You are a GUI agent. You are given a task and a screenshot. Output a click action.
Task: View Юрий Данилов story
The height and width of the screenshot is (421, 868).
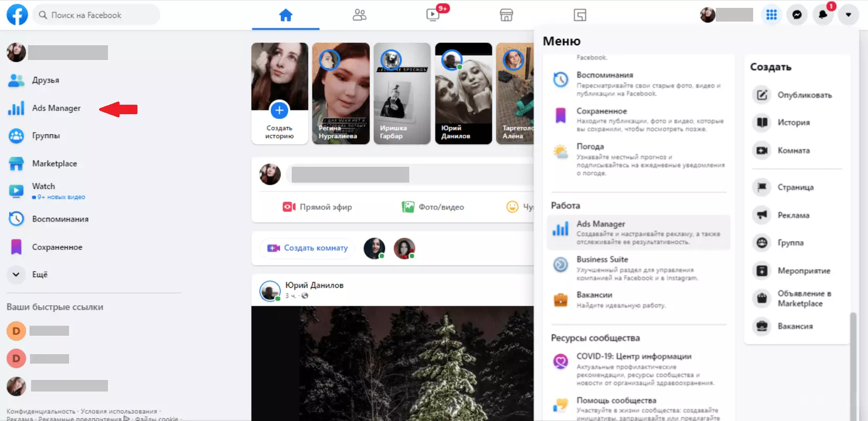click(463, 93)
